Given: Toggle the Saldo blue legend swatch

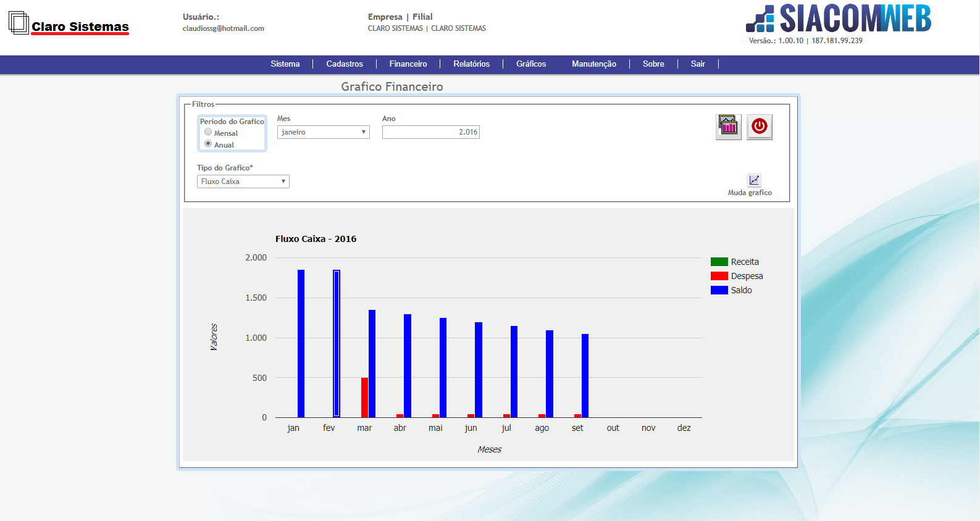Looking at the screenshot, I should (719, 290).
